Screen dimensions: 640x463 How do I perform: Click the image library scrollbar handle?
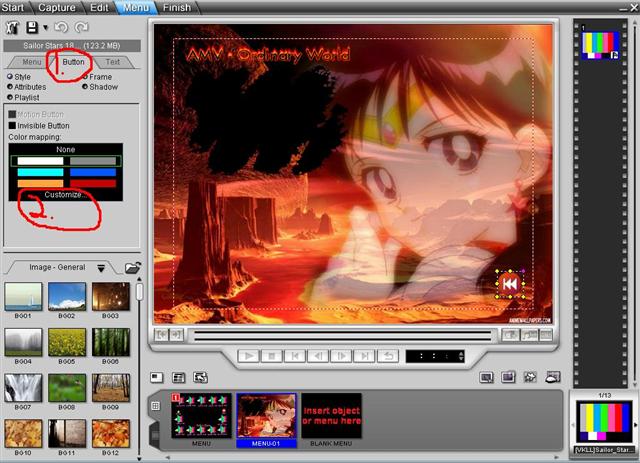140,292
